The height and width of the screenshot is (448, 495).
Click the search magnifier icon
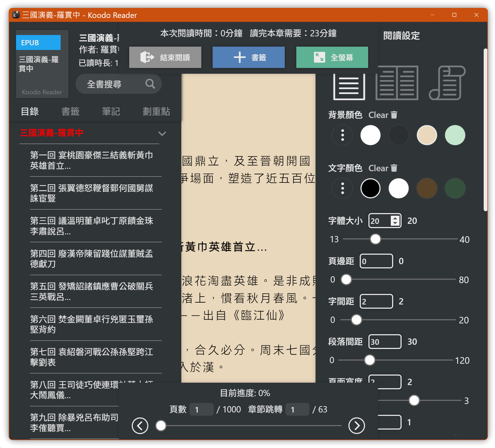click(150, 84)
